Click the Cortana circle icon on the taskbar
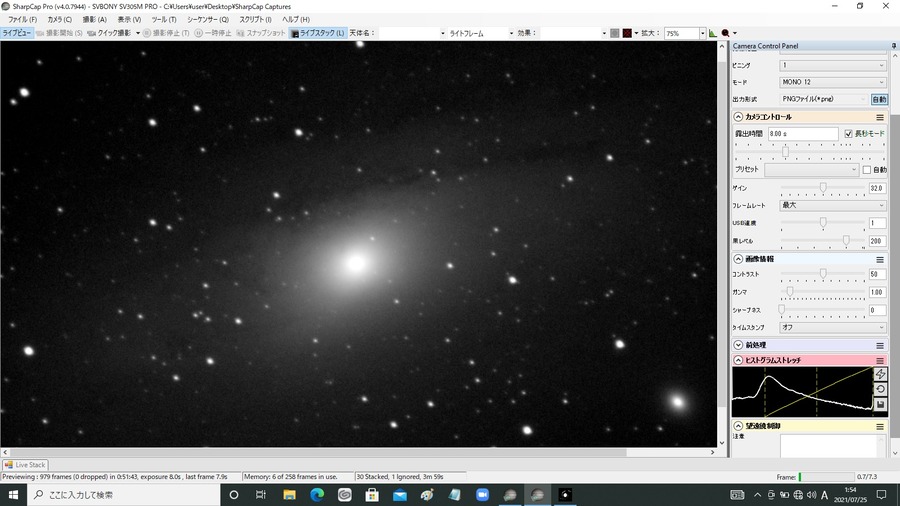The height and width of the screenshot is (506, 900). pyautogui.click(x=234, y=495)
